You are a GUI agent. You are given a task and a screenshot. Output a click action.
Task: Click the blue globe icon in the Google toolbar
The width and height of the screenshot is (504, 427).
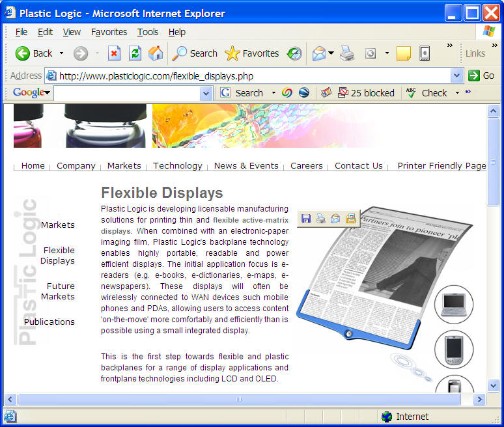(304, 93)
